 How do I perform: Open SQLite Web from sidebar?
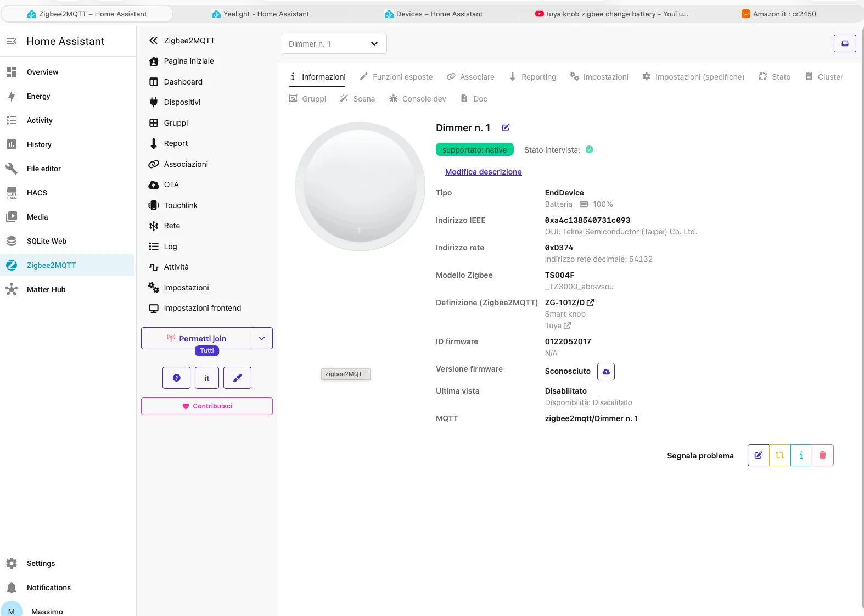(68, 241)
